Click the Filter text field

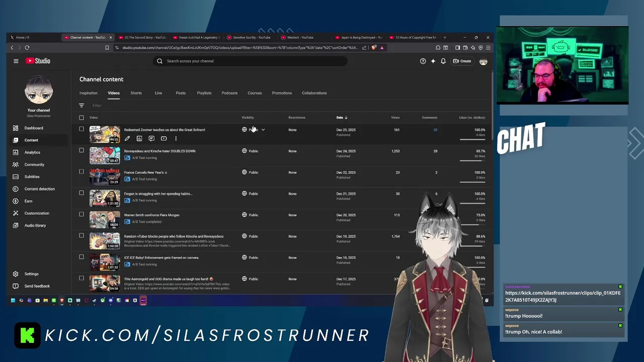(x=97, y=106)
